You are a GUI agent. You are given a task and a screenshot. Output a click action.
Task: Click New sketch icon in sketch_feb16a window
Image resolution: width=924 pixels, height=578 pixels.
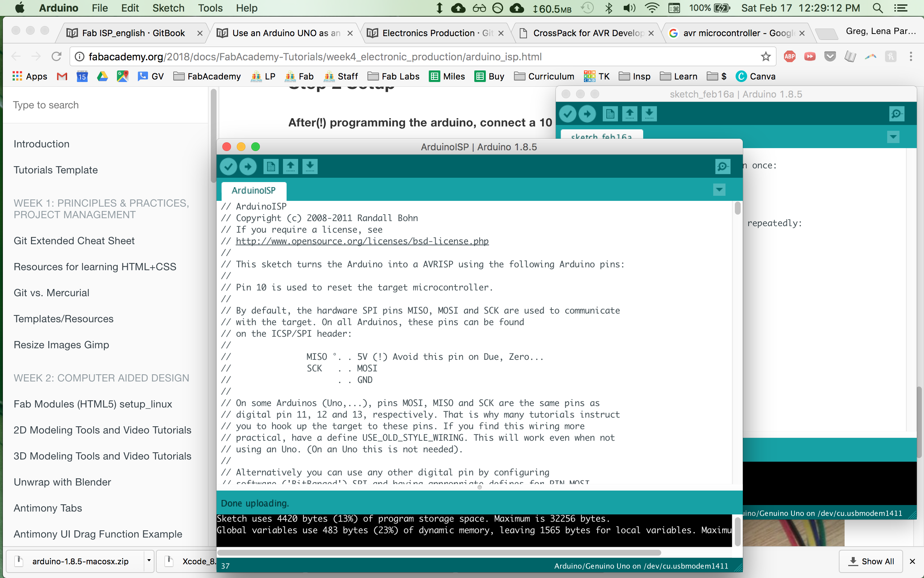pos(610,114)
